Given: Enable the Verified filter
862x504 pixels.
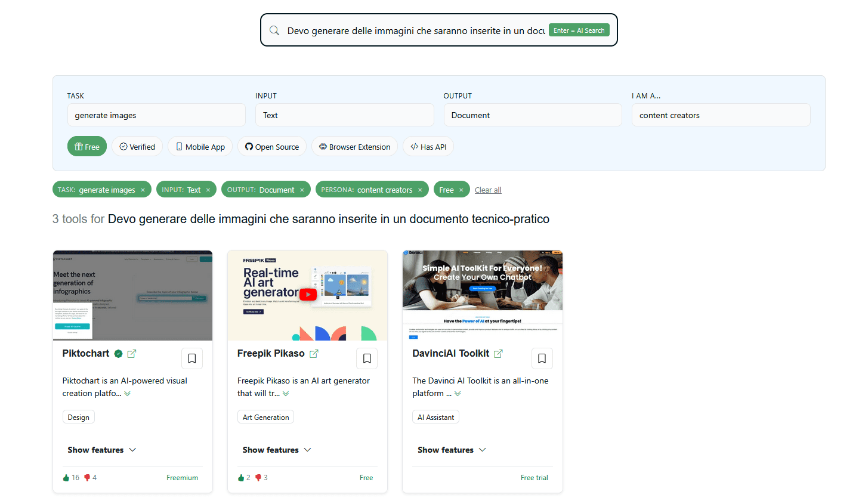Looking at the screenshot, I should point(137,147).
